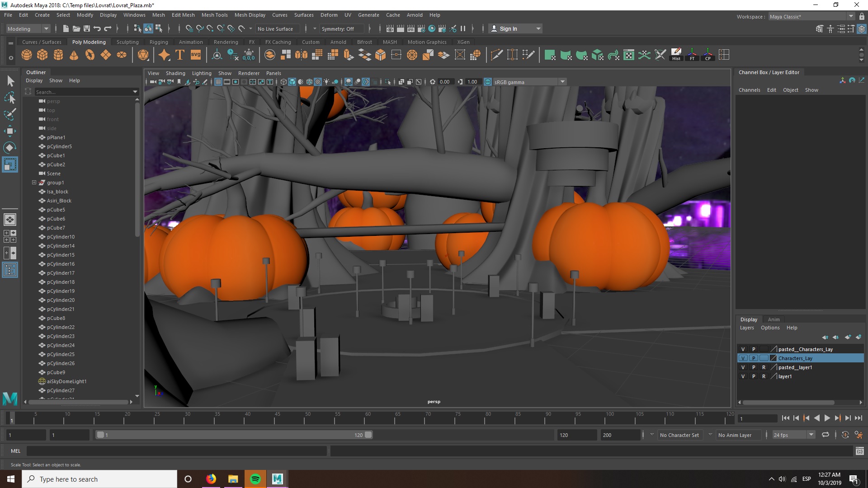Click the SVG shelf icon
The width and height of the screenshot is (868, 488).
coord(195,55)
